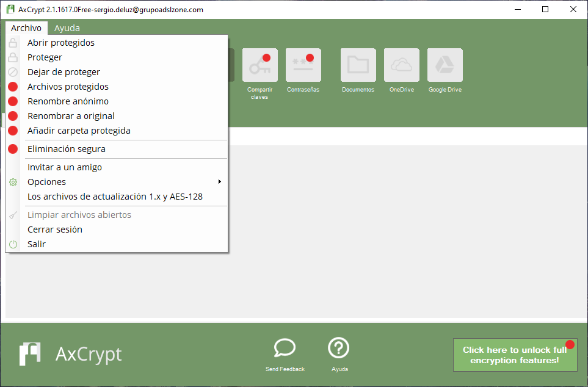Click the AxCrypt logo in footer
Viewport: 588px width, 387px height.
click(x=70, y=354)
